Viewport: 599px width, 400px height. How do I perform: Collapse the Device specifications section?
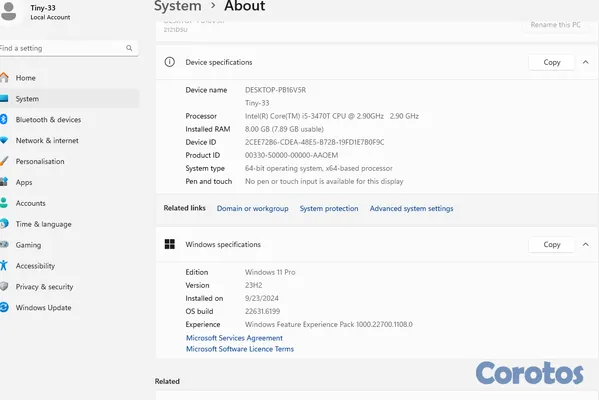(586, 62)
